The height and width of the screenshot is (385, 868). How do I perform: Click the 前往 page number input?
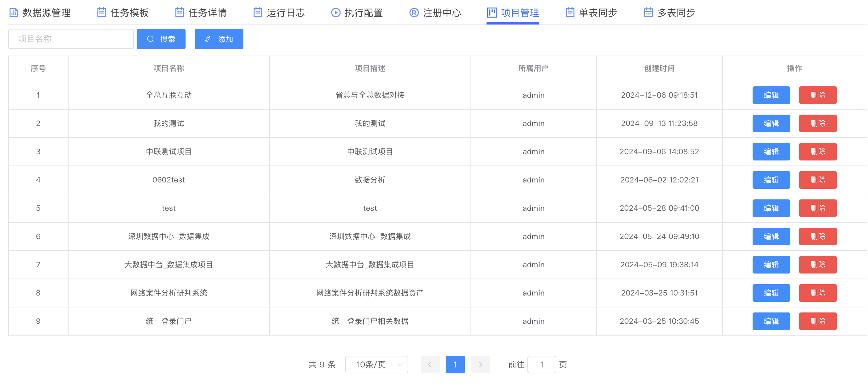click(541, 365)
